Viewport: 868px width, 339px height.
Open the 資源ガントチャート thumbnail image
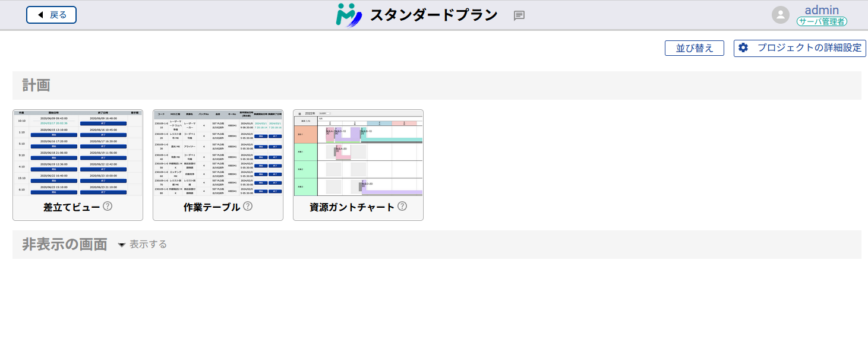pos(358,153)
